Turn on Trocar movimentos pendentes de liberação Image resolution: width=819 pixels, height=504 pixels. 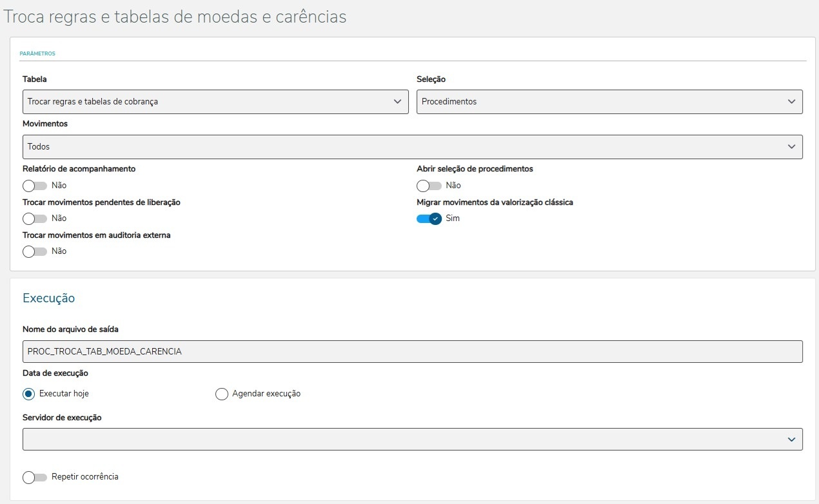pos(35,218)
